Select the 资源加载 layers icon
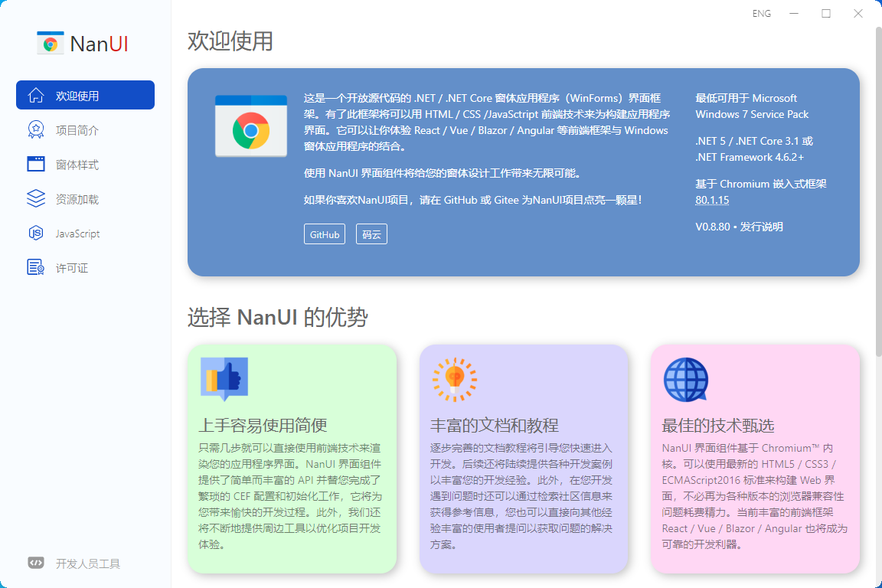 tap(35, 198)
